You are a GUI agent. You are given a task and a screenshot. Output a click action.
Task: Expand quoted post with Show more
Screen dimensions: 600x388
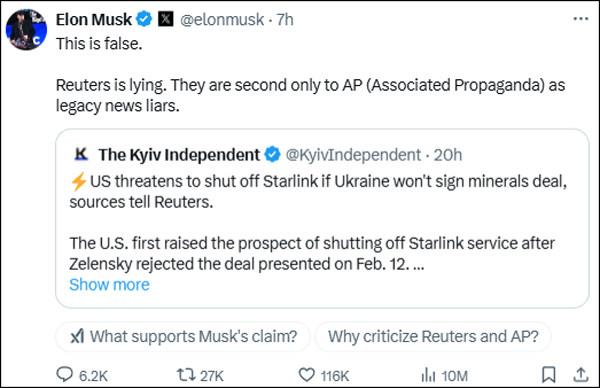109,285
